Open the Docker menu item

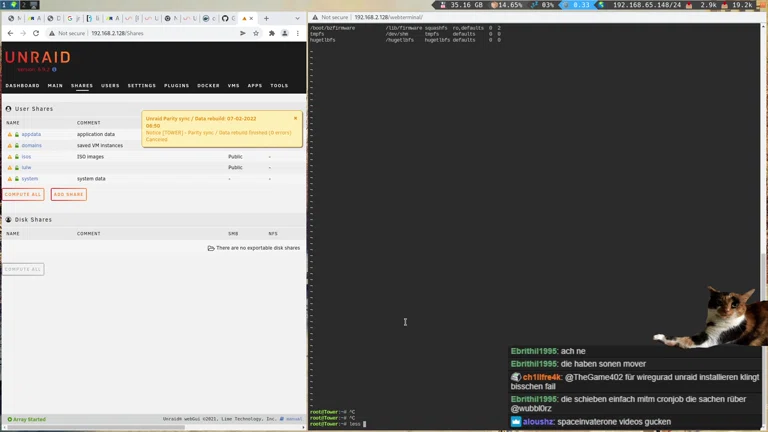click(208, 86)
